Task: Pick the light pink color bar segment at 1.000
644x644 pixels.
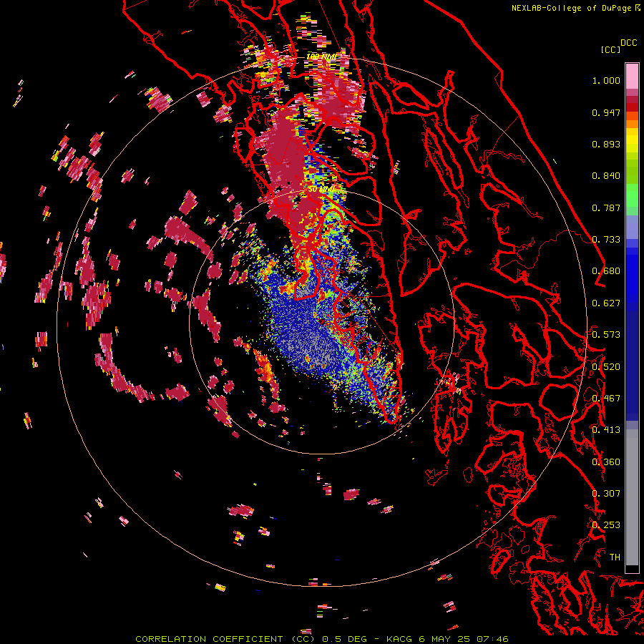Action: point(632,76)
